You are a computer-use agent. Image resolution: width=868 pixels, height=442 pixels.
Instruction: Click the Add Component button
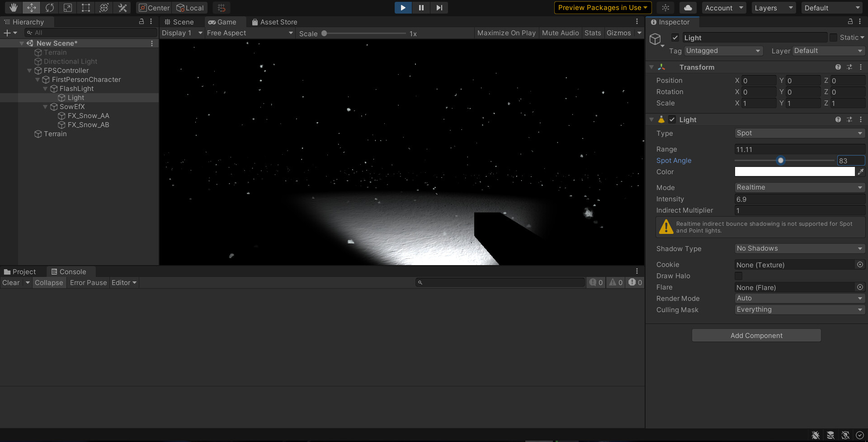[x=756, y=335]
